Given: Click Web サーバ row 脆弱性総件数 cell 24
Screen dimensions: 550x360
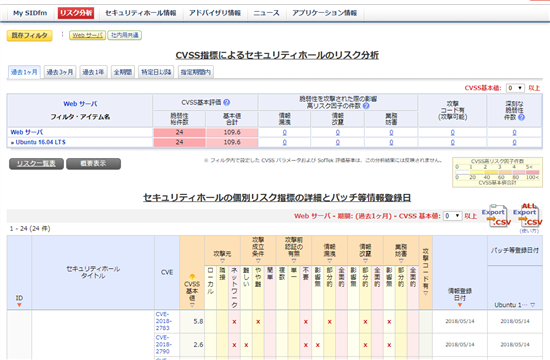Looking at the screenshot, I should click(x=179, y=132).
